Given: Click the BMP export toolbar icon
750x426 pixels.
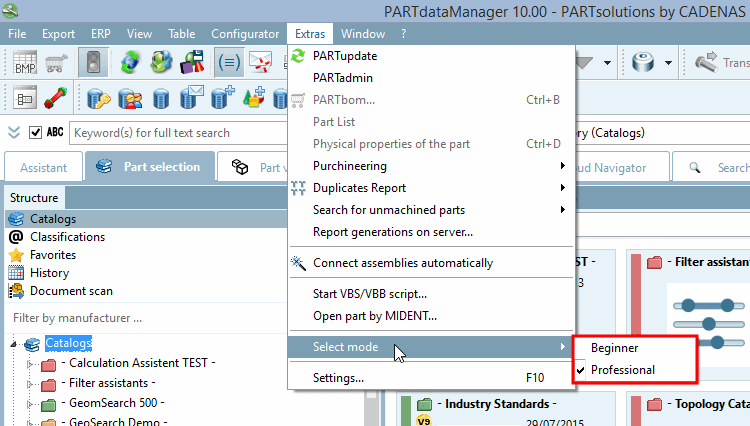Looking at the screenshot, I should [25, 65].
